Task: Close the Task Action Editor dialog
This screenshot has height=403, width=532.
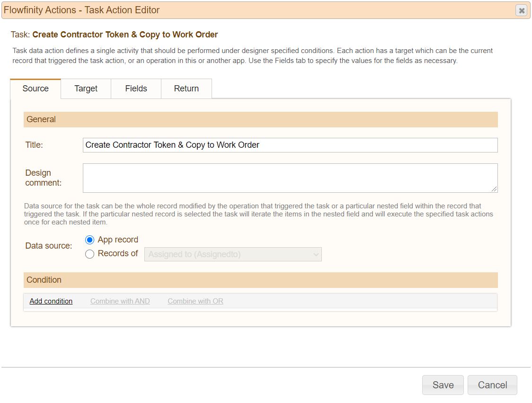Action: pyautogui.click(x=522, y=10)
